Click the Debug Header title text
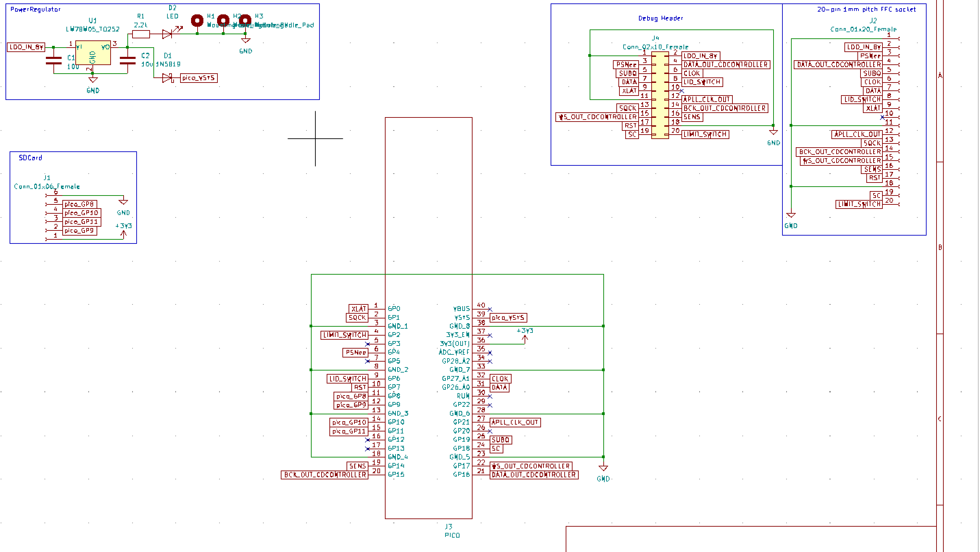The image size is (980, 552). pyautogui.click(x=661, y=18)
